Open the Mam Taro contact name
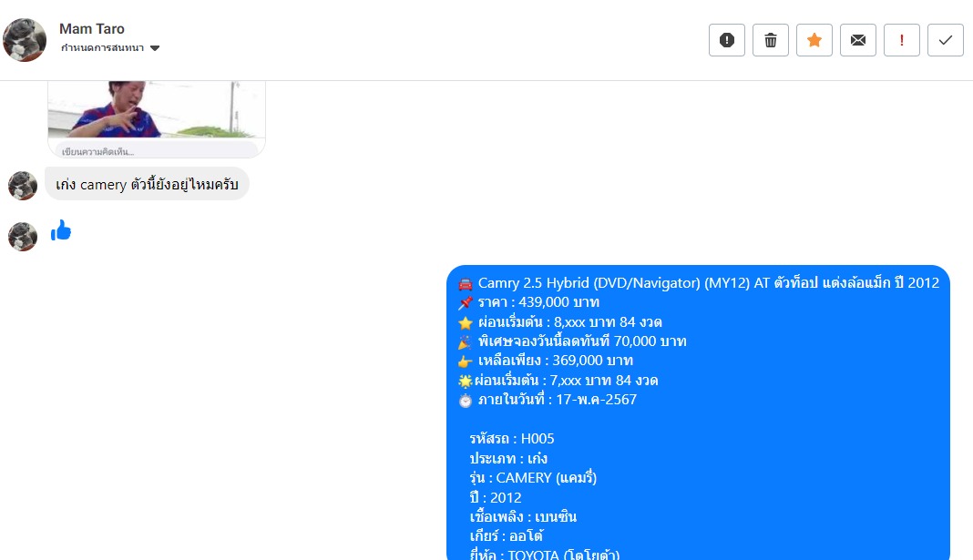Viewport: 973px width, 560px height. tap(92, 28)
